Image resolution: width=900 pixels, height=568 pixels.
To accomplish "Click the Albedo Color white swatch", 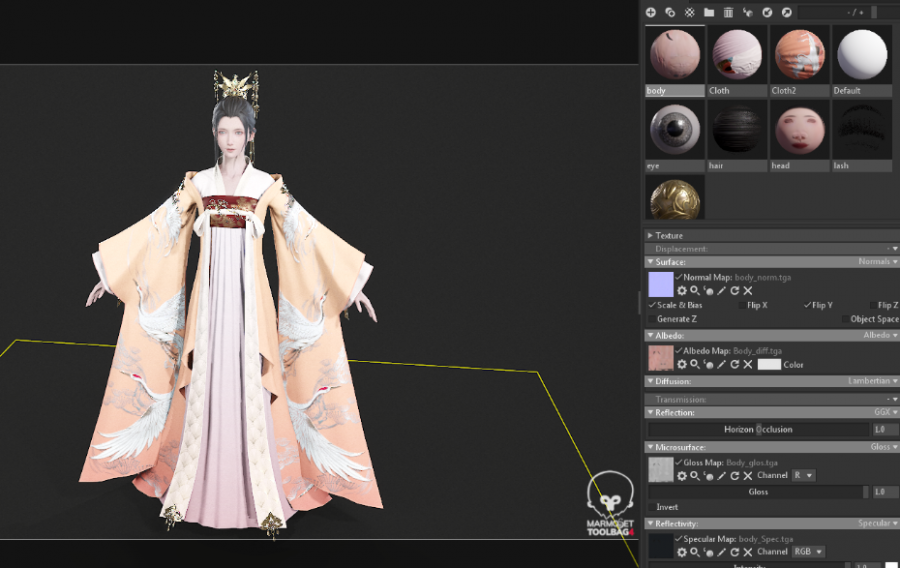I will tap(769, 364).
